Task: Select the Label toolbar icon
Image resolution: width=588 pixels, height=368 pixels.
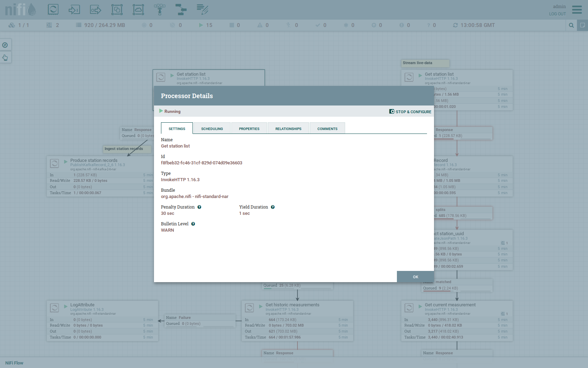Action: click(202, 9)
